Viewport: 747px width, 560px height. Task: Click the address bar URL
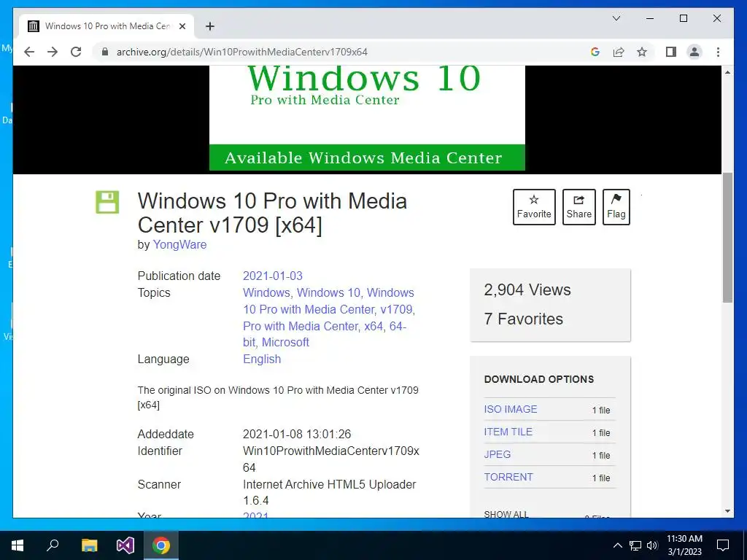[x=242, y=52]
